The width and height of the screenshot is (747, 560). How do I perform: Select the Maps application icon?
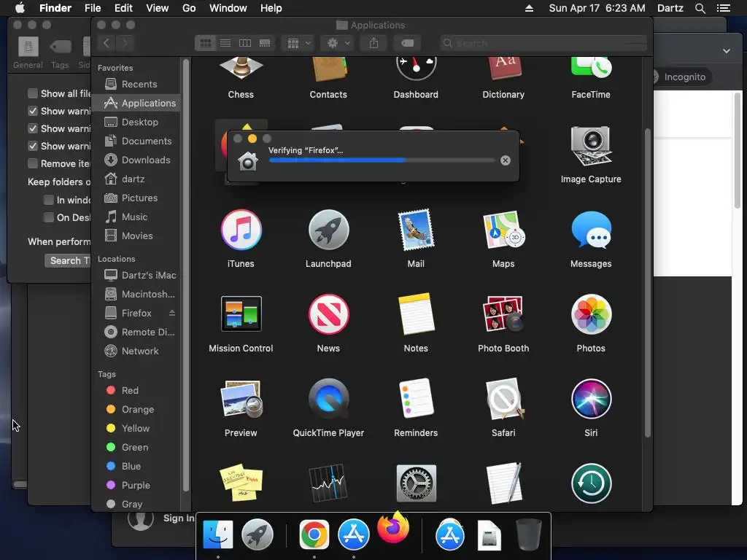(503, 230)
